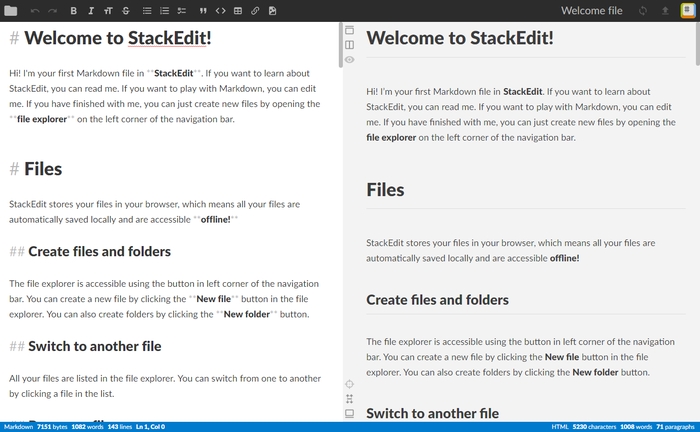
Task: Toggle the navigation bar visibility
Action: tap(350, 30)
